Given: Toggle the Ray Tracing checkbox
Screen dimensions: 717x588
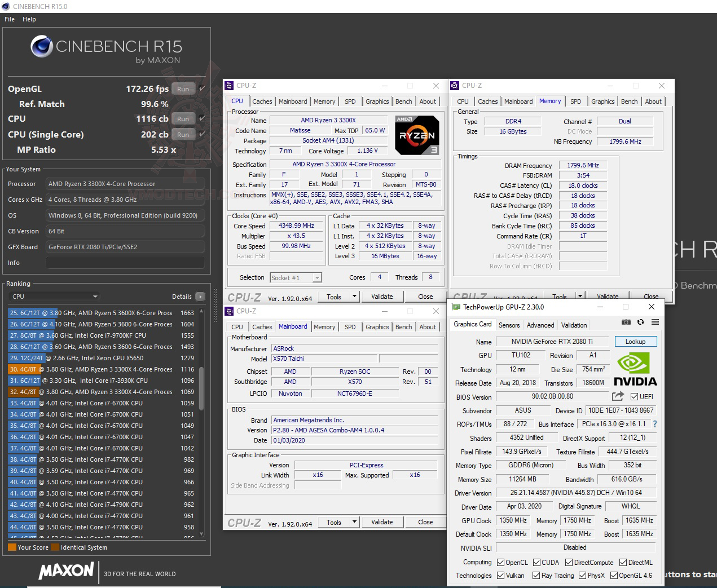Looking at the screenshot, I should [x=536, y=576].
